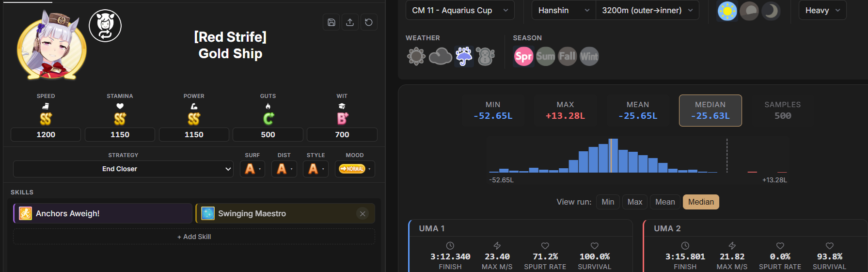The image size is (868, 272).
Task: Open the CM 11 - Aquarius Cup dropdown
Action: pos(460,10)
